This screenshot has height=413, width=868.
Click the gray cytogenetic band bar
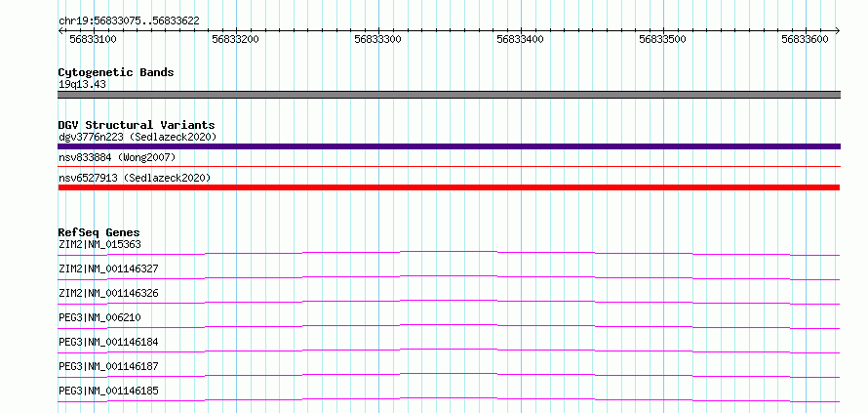point(449,95)
